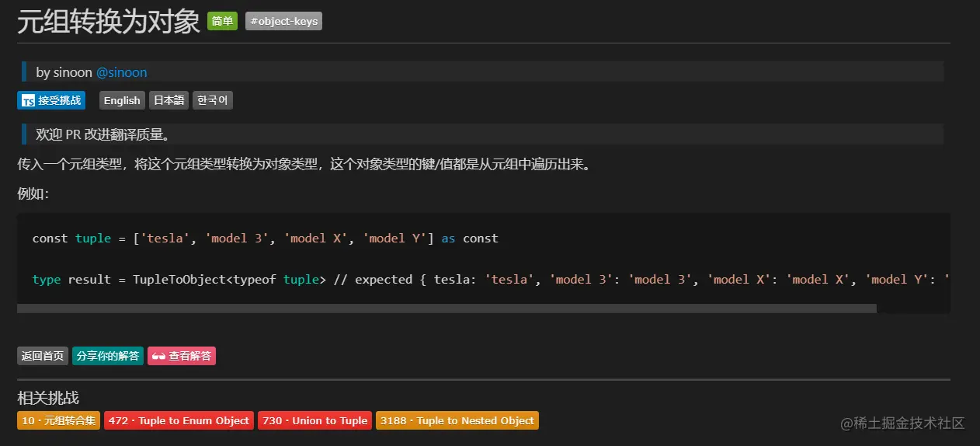The width and height of the screenshot is (980, 446).
Task: Switch to the 한국어 translation
Action: point(213,100)
